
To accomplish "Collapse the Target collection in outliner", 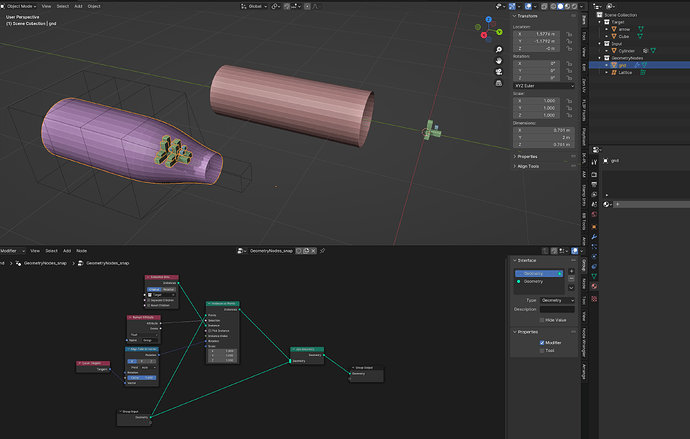I will [599, 22].
